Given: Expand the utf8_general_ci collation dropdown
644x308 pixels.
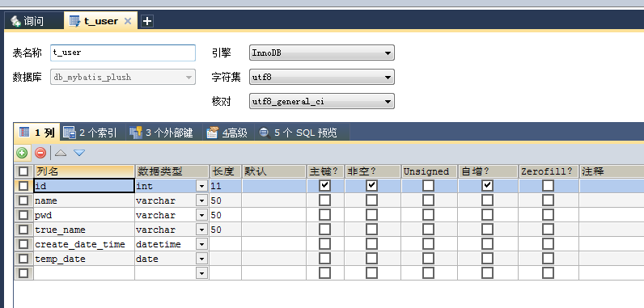Looking at the screenshot, I should coord(321,101).
